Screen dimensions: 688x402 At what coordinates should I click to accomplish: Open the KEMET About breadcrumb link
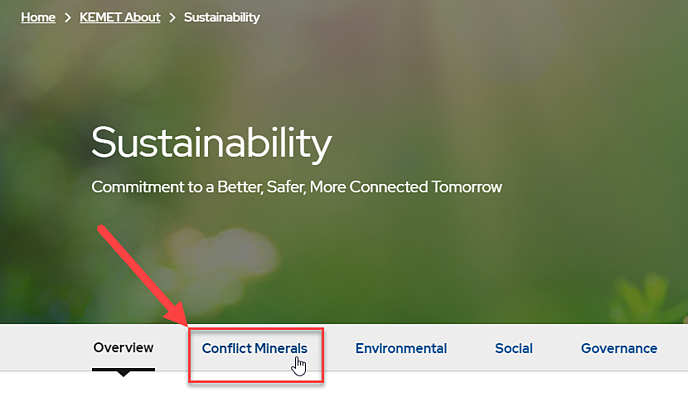tap(120, 17)
